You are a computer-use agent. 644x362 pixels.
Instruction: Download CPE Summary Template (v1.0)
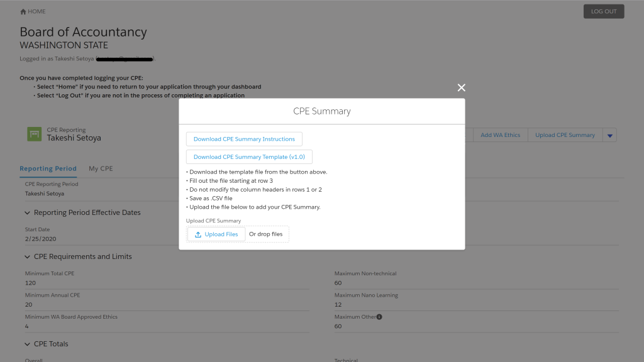[x=249, y=156]
